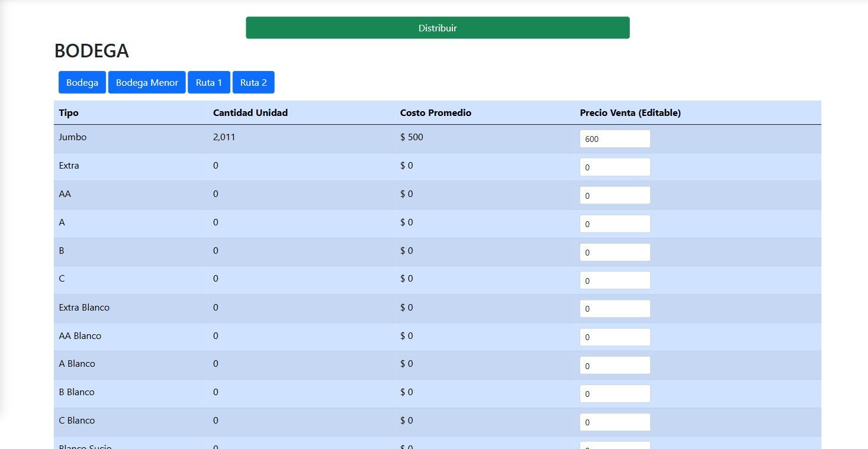Click the A Blanco price input
This screenshot has height=449, width=868.
(x=615, y=366)
